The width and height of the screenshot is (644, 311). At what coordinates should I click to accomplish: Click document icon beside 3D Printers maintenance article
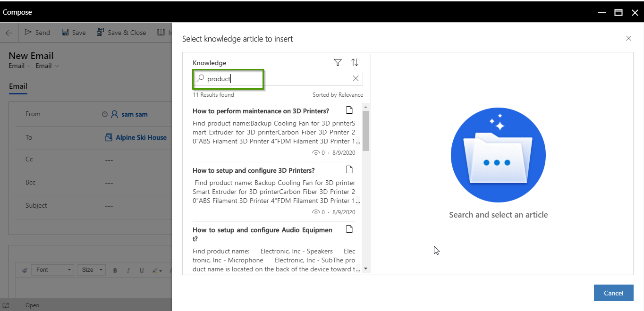point(349,110)
